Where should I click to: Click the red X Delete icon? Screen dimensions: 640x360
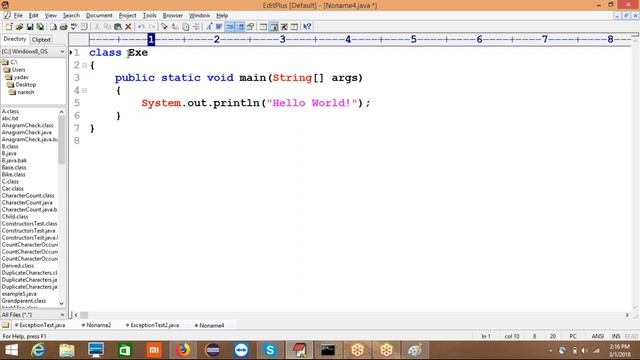(x=128, y=27)
